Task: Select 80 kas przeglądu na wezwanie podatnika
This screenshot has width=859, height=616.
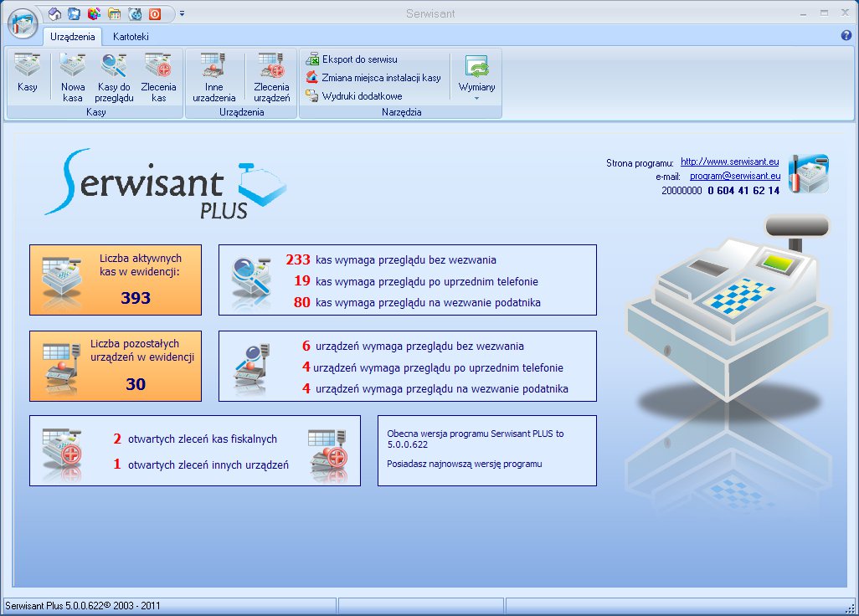Action: [x=417, y=302]
